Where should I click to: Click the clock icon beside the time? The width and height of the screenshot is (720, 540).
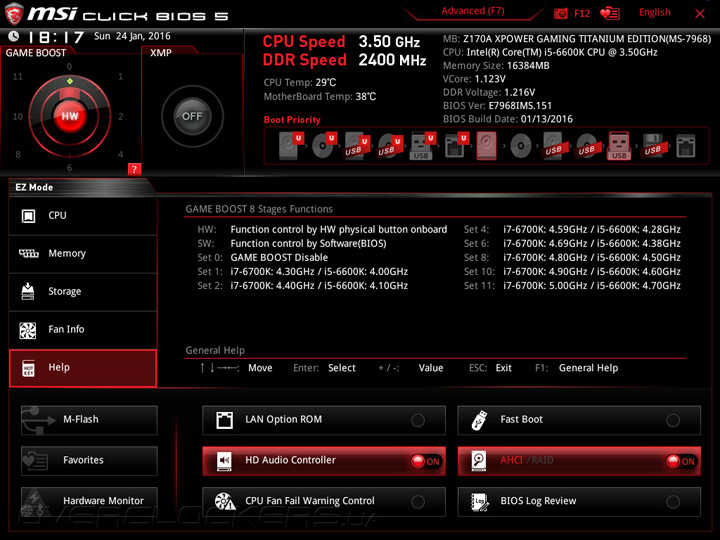click(x=13, y=36)
